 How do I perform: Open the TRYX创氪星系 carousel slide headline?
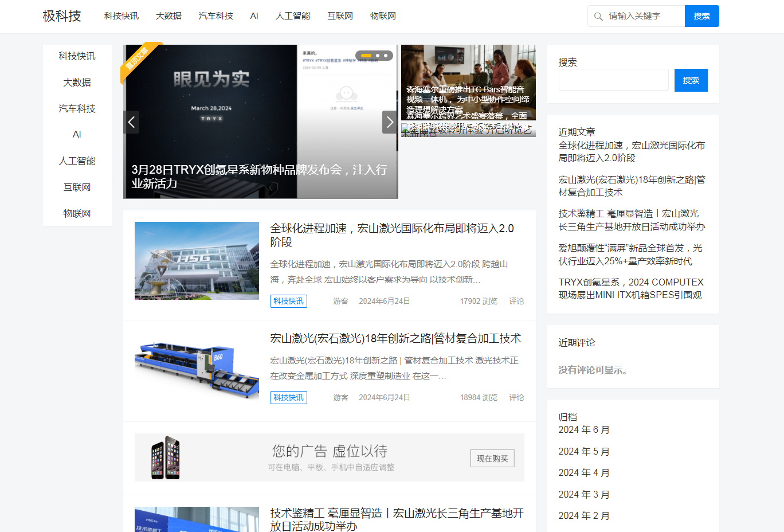tap(260, 177)
